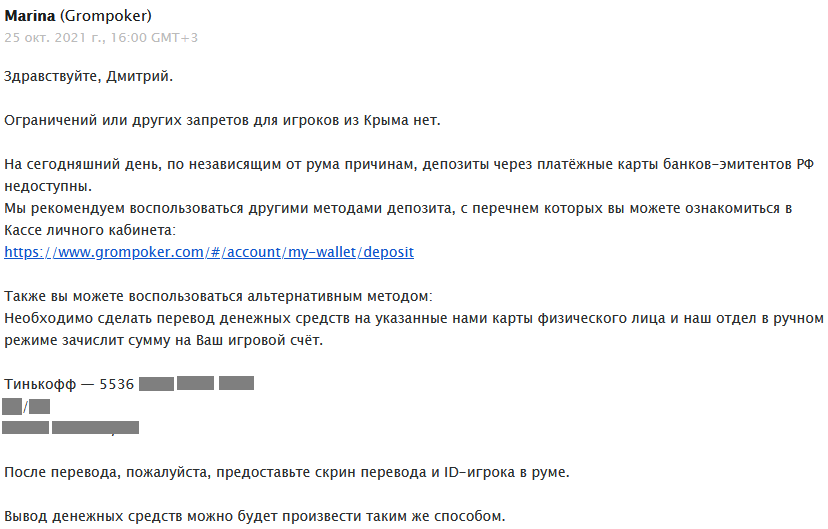Click the redacted card expiry date
Image resolution: width=828 pixels, height=529 pixels.
[26, 406]
